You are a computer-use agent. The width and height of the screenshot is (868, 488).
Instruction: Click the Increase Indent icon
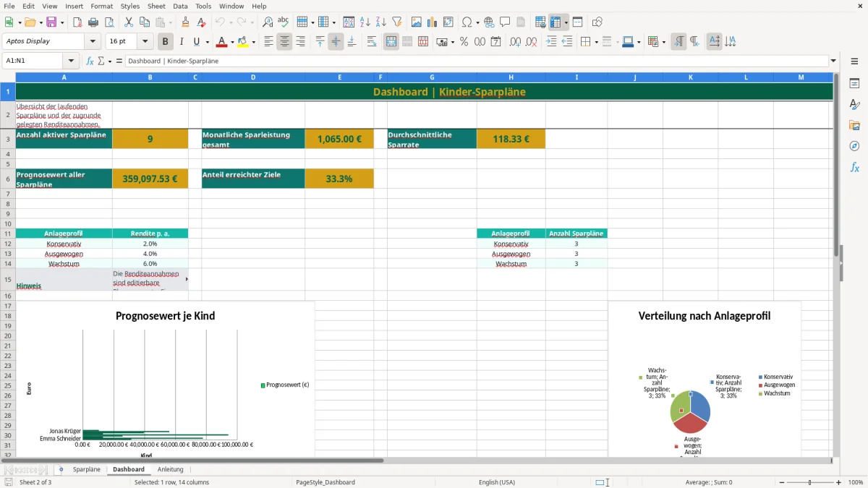[551, 42]
